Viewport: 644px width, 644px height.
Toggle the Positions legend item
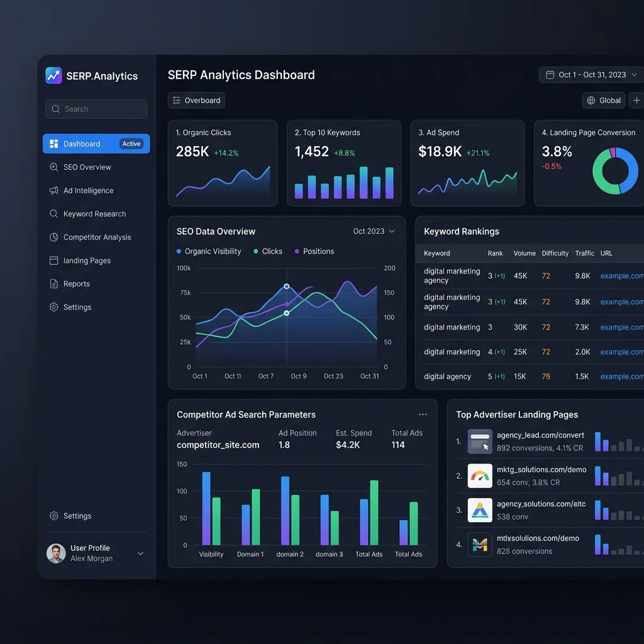click(314, 252)
